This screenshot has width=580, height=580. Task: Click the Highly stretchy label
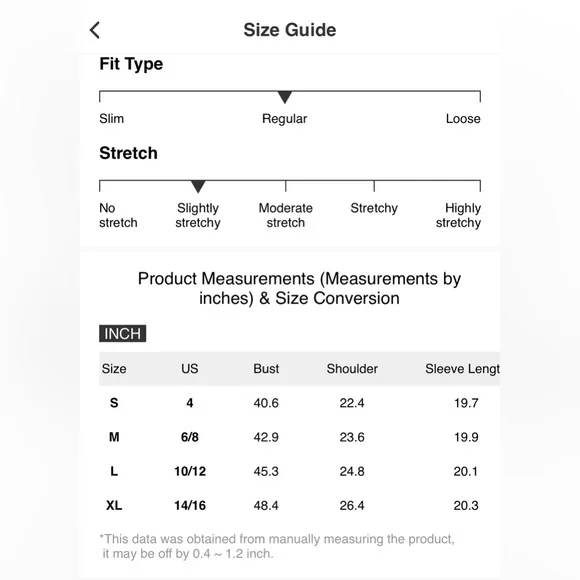(x=458, y=215)
